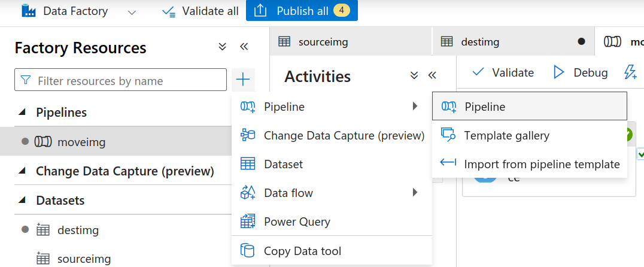Collapse the Datasets tree section
This screenshot has height=267, width=644.
[x=23, y=201]
